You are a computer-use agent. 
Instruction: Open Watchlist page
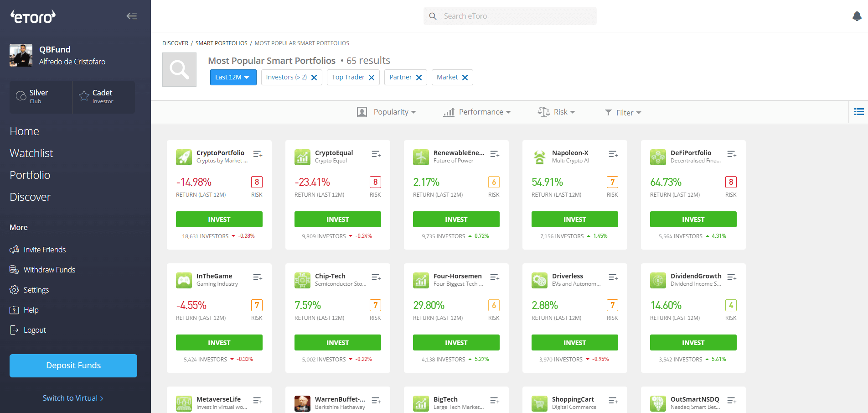(31, 153)
